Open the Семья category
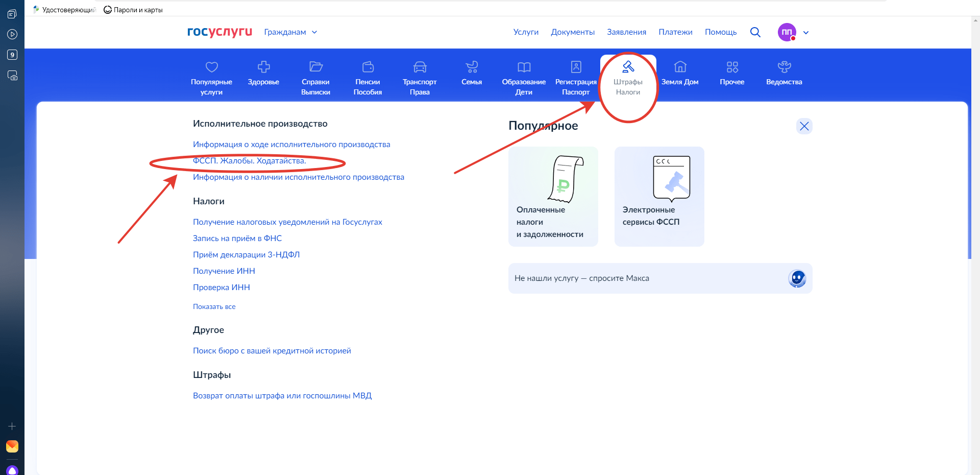The width and height of the screenshot is (980, 475). (x=472, y=74)
